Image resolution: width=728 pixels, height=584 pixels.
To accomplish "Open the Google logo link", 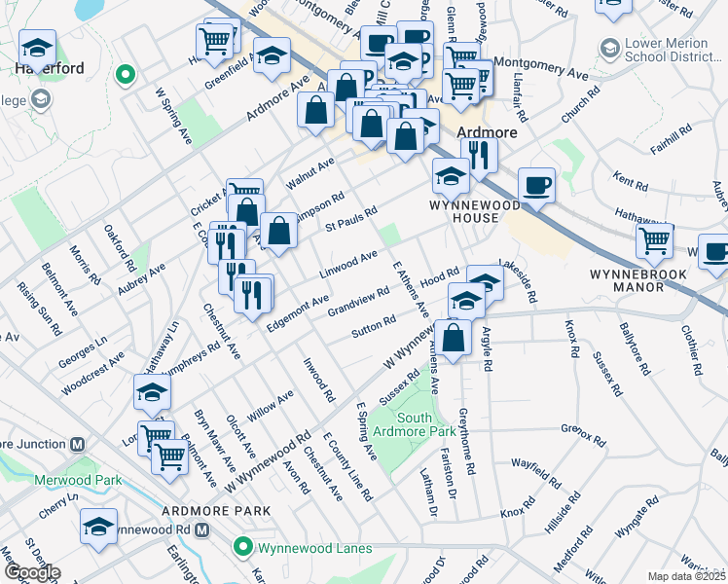I will 32,572.
